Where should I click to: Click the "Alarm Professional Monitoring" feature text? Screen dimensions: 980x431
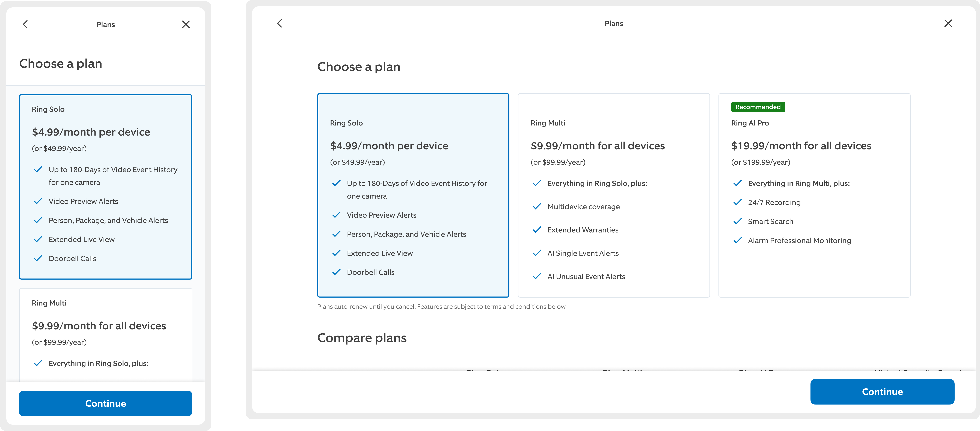(799, 240)
